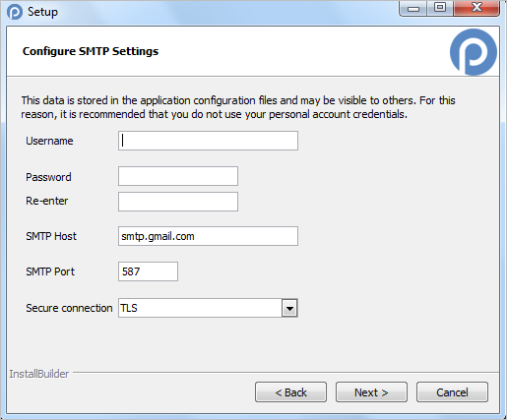Go to previous step with Back button
The height and width of the screenshot is (420, 507).
click(x=290, y=392)
